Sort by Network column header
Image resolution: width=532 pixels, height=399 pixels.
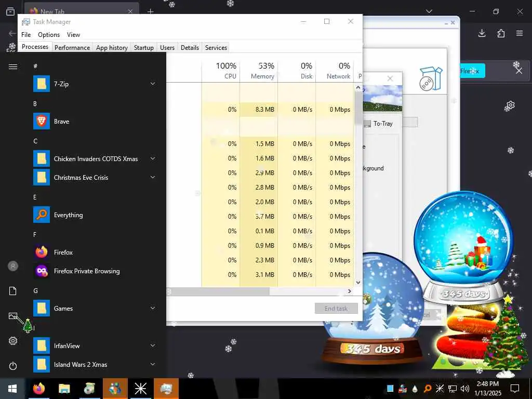[x=335, y=71]
